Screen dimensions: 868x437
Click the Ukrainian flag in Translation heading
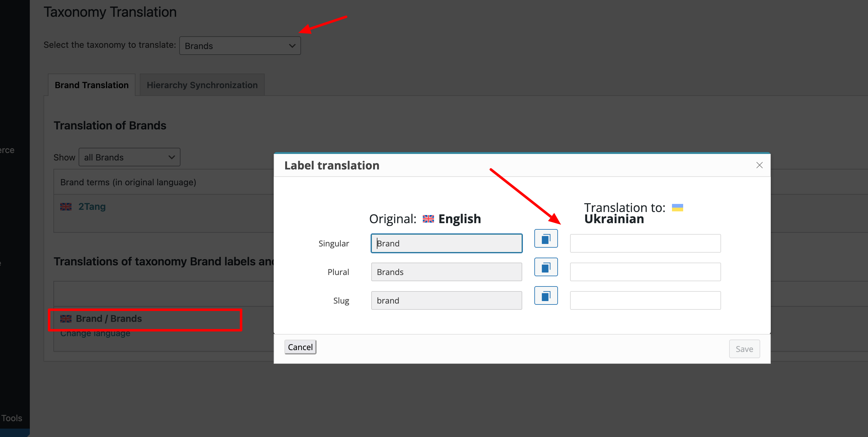click(677, 208)
